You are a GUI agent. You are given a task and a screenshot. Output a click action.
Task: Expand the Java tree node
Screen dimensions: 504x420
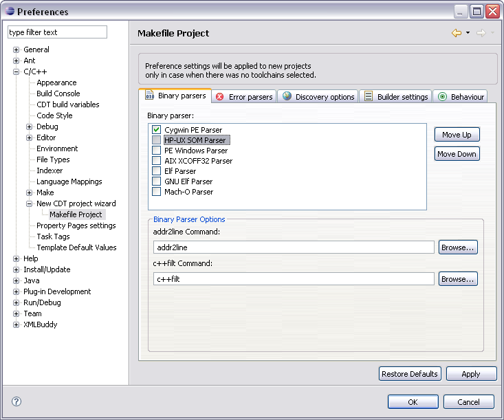(x=17, y=280)
